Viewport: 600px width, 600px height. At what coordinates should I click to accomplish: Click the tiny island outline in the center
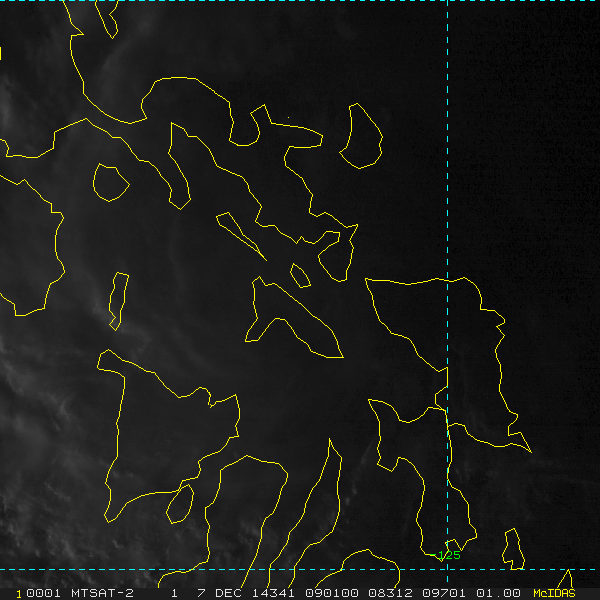point(300,276)
